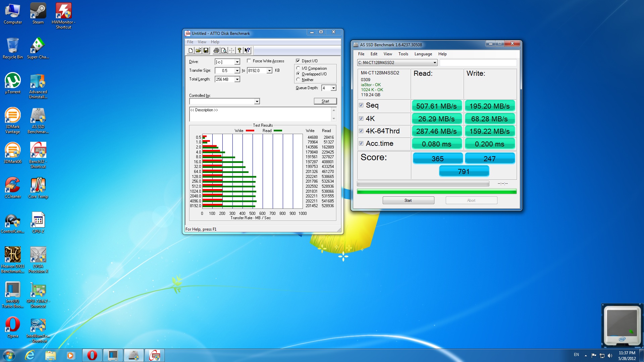644x362 pixels.
Task: Open the Total Length 256 MB dropdown
Action: pos(237,79)
